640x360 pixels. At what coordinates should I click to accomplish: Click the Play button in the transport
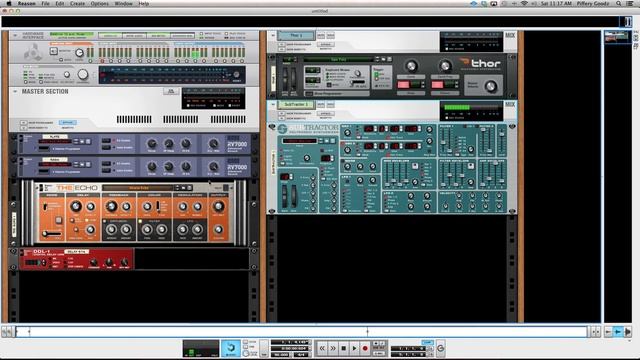[354, 348]
